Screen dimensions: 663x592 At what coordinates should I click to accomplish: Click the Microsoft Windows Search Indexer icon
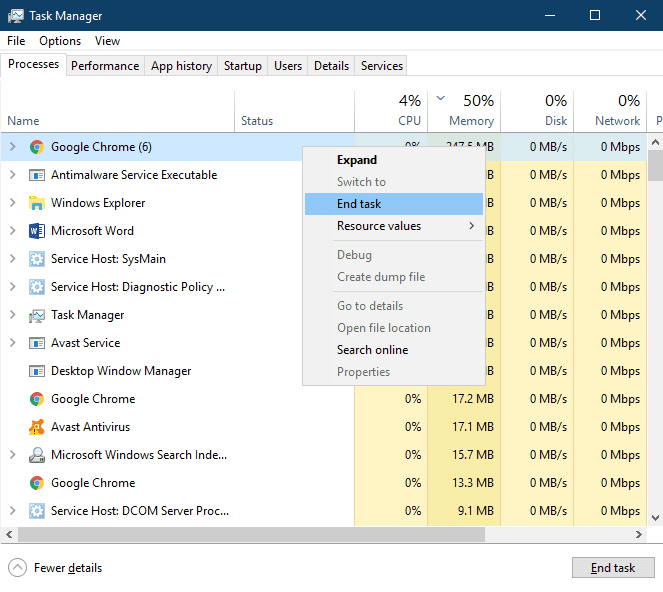point(37,455)
